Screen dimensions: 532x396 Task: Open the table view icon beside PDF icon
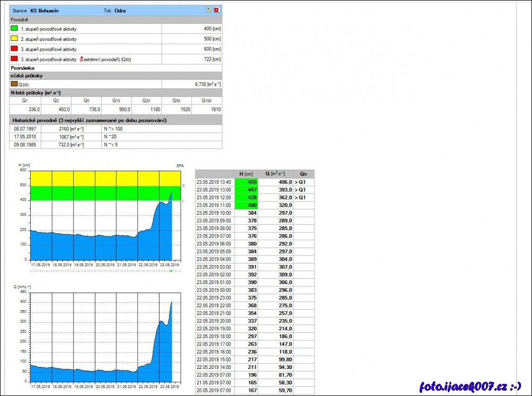click(209, 10)
